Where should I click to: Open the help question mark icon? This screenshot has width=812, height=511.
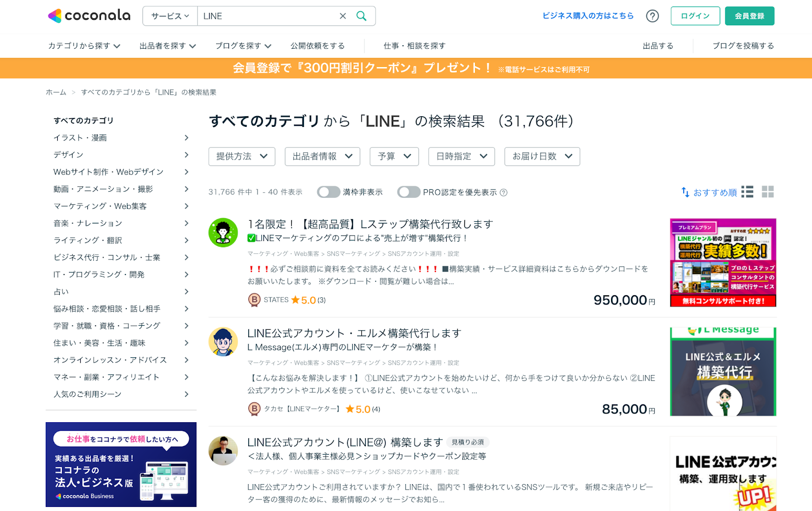tap(652, 16)
